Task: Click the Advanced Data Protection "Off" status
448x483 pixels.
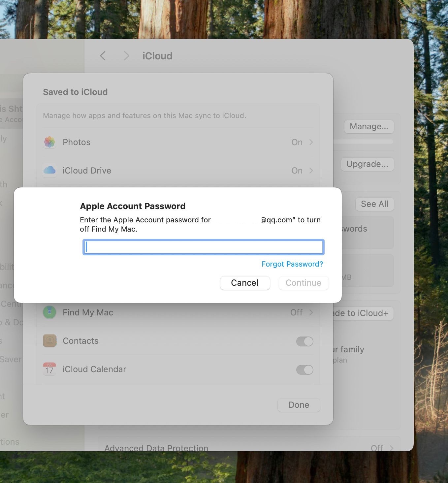Action: 377,448
